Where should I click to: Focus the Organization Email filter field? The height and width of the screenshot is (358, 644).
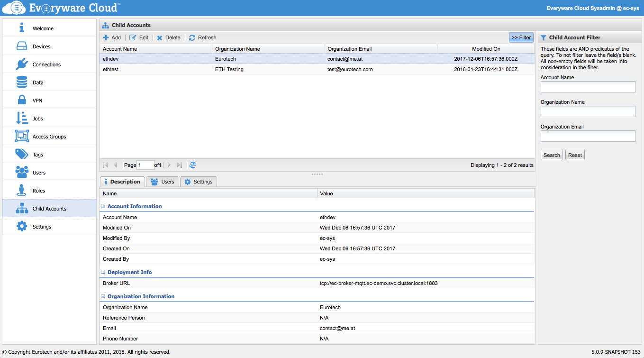(x=588, y=136)
